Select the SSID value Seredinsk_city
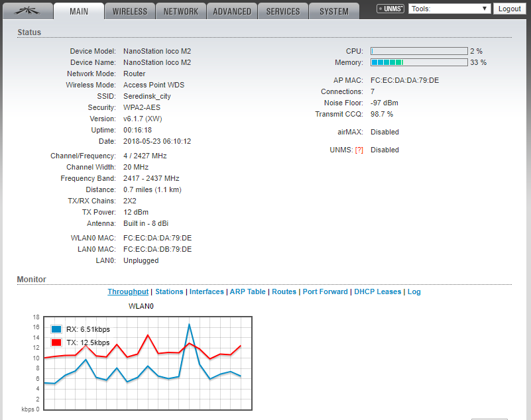The width and height of the screenshot is (531, 420). point(147,96)
